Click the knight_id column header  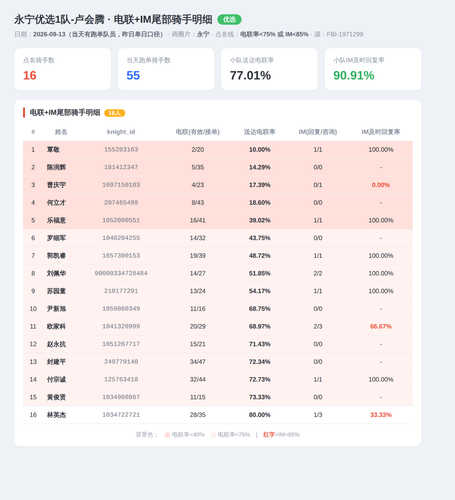[121, 132]
